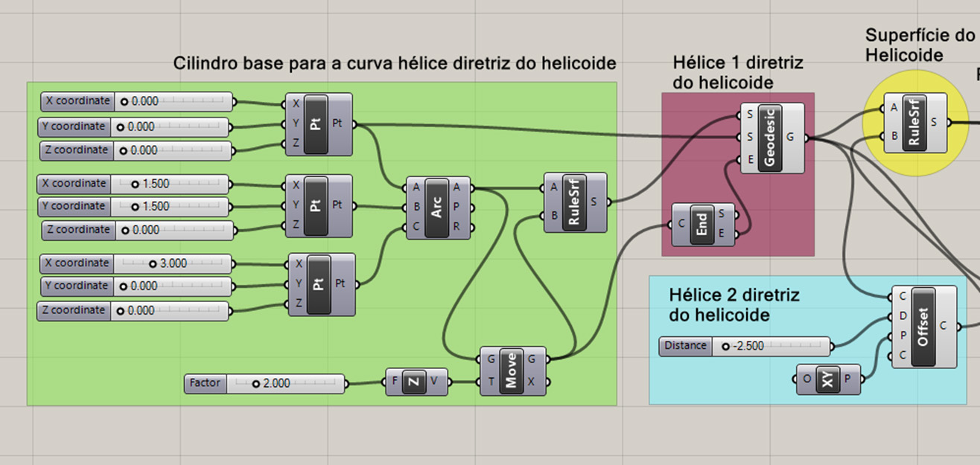This screenshot has width=980, height=465.
Task: Click the XY plane component
Action: click(x=829, y=379)
